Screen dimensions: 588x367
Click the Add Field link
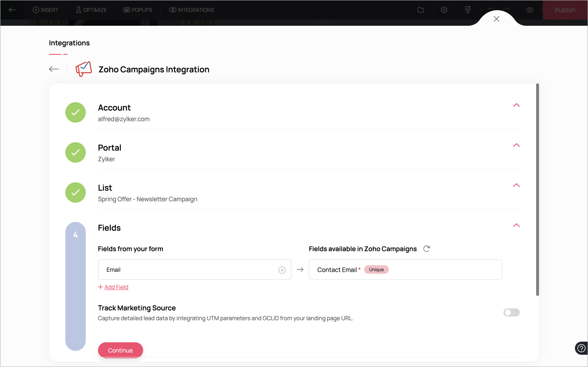tap(113, 287)
